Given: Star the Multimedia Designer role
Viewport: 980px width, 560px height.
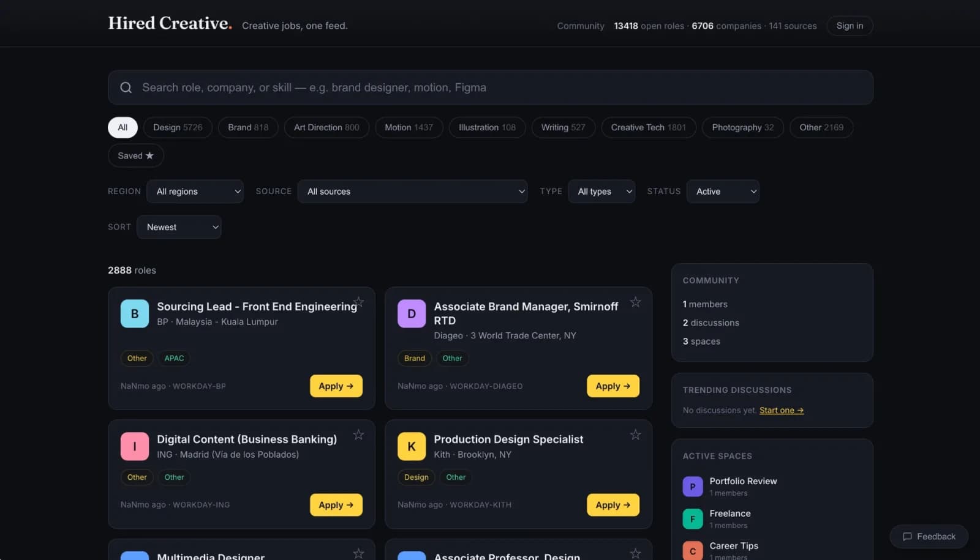Looking at the screenshot, I should 359,553.
